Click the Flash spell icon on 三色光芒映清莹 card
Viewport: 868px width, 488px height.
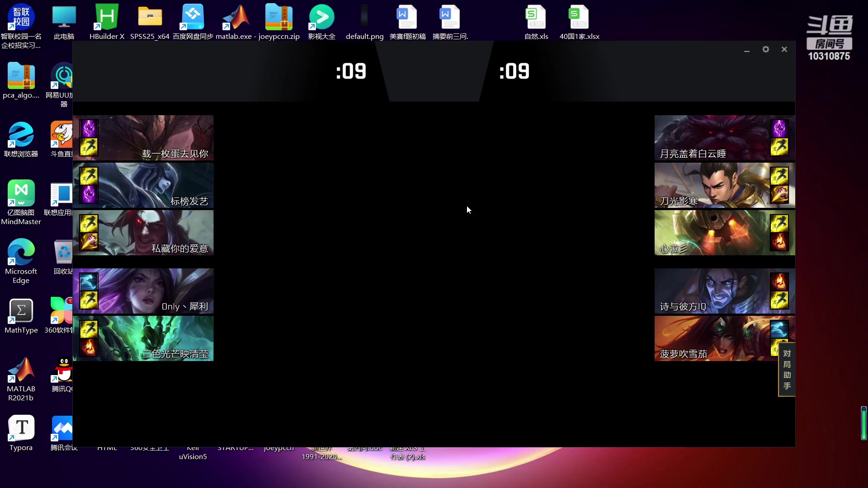pos(89,329)
